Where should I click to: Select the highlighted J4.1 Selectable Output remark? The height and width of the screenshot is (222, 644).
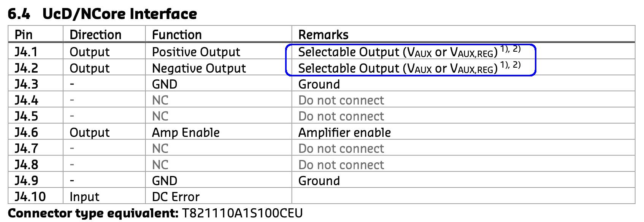409,52
